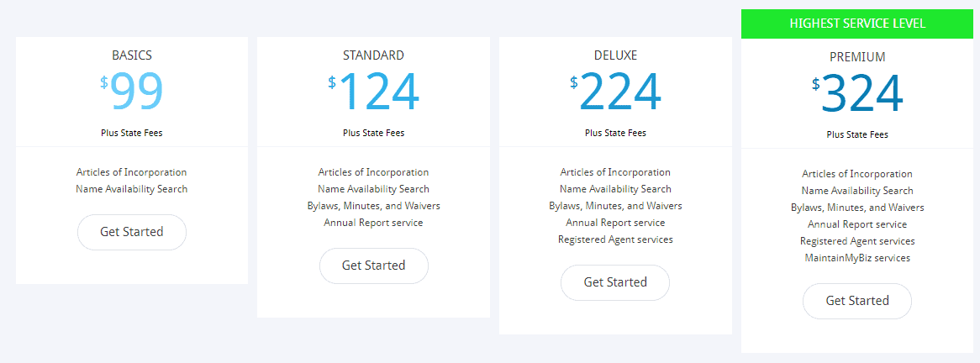Click Get Started under Premium plan
980x363 pixels.
857,301
